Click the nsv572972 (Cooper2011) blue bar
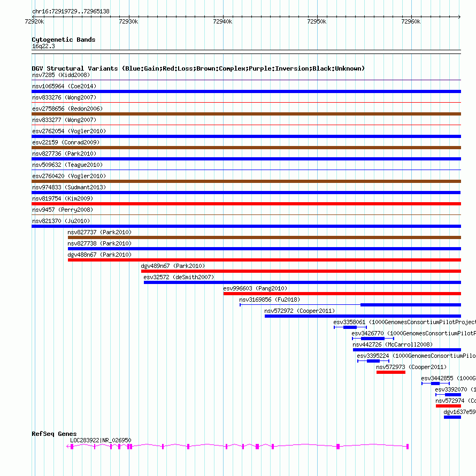The width and height of the screenshot is (476, 476). [363, 316]
